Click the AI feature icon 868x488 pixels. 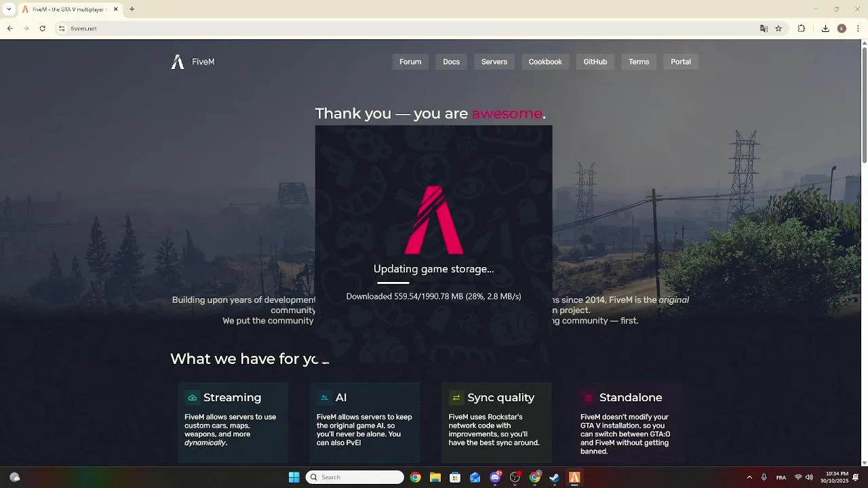(324, 398)
